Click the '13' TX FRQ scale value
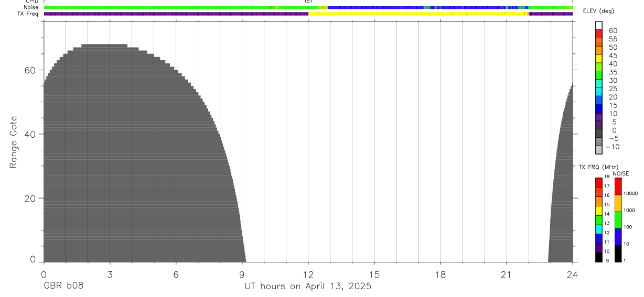 pos(606,223)
